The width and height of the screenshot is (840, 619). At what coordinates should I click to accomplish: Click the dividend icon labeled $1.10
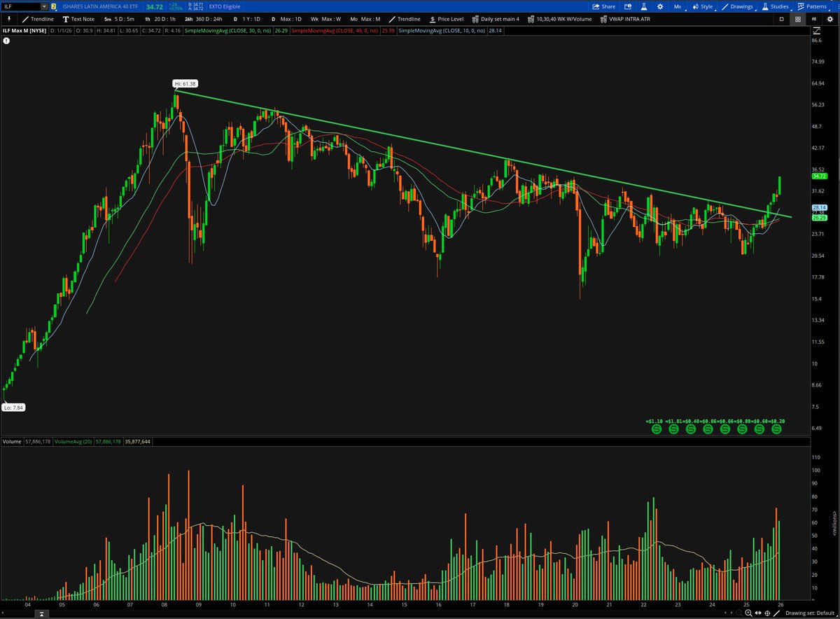(655, 429)
